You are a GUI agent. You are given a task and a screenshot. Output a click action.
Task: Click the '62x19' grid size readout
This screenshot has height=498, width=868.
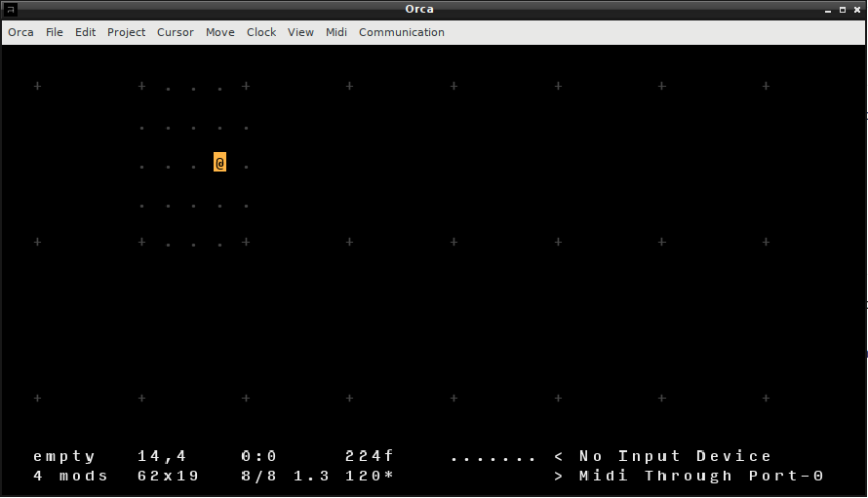(x=169, y=476)
